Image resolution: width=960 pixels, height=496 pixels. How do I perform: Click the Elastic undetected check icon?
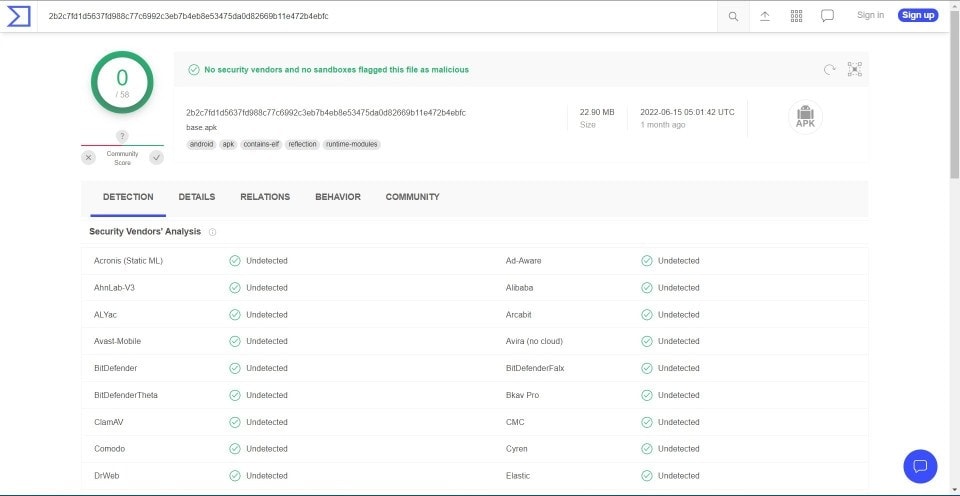[x=647, y=476]
